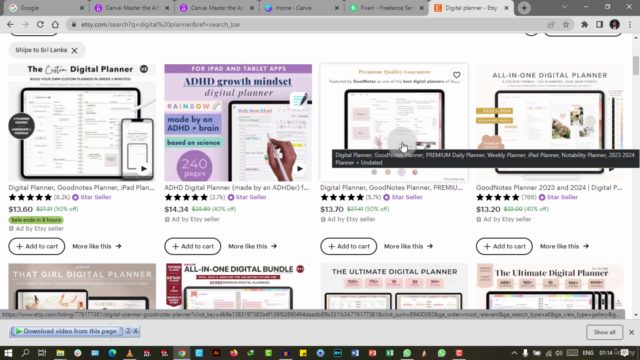Favorite the PREMIUM planner with heart icon
Viewport: 640px width, 360px height.
click(456, 75)
